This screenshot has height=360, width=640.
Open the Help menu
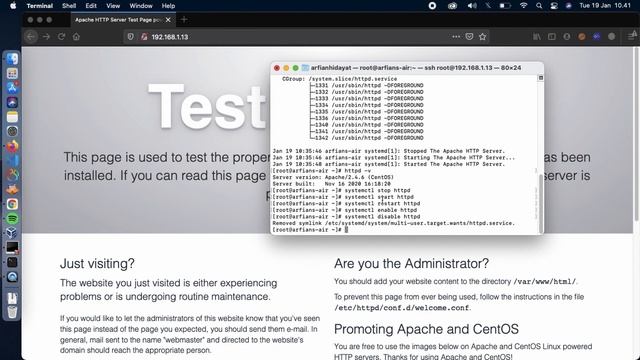(168, 6)
